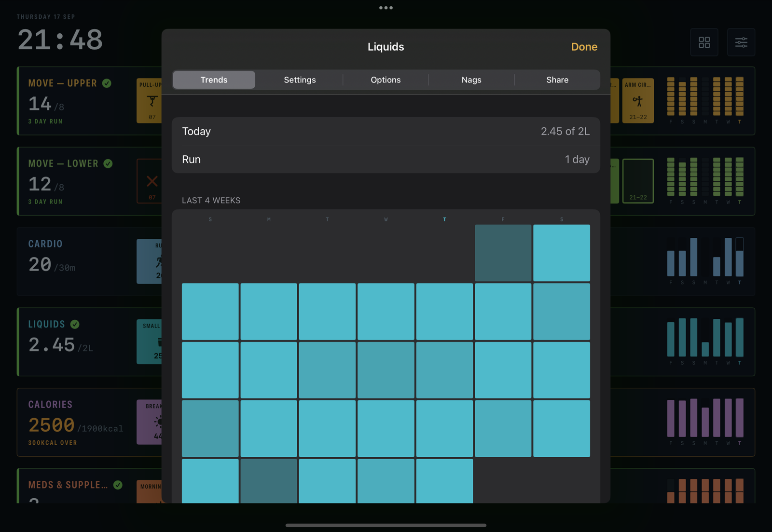Open the Options tab
This screenshot has width=772, height=532.
point(386,80)
